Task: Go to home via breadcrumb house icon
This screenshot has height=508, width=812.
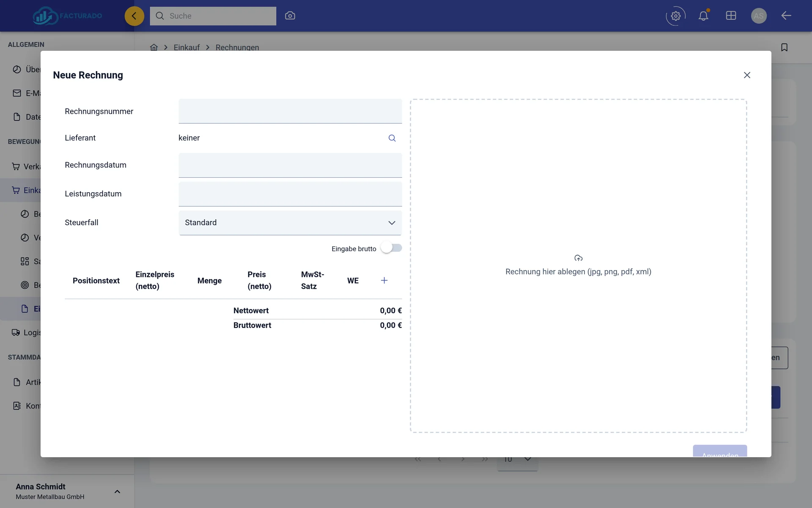Action: (154, 47)
